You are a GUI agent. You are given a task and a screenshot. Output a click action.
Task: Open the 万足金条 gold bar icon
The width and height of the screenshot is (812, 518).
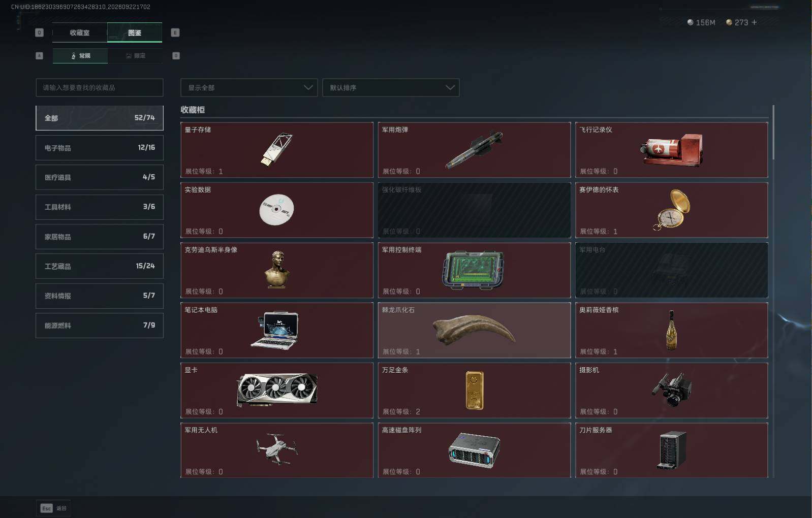click(x=475, y=390)
